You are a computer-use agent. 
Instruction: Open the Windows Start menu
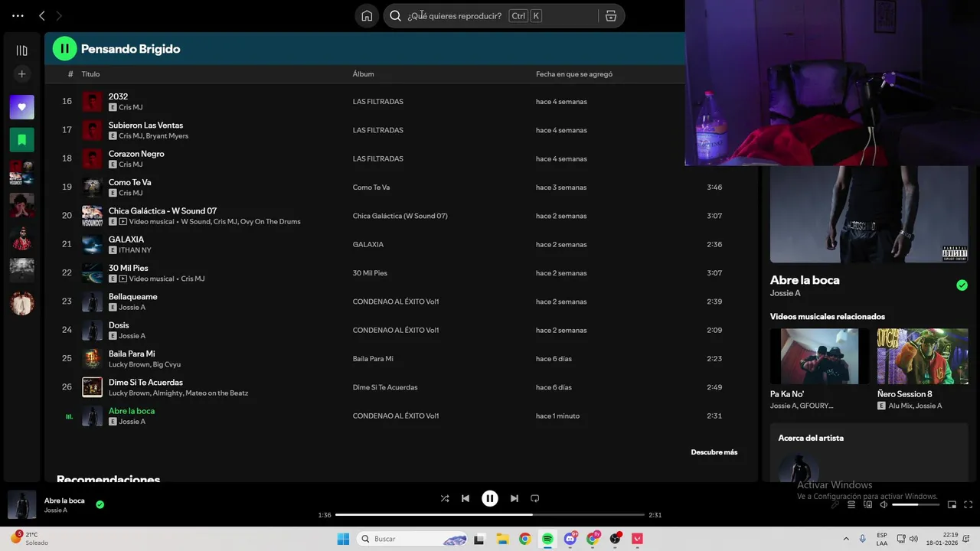click(x=344, y=539)
